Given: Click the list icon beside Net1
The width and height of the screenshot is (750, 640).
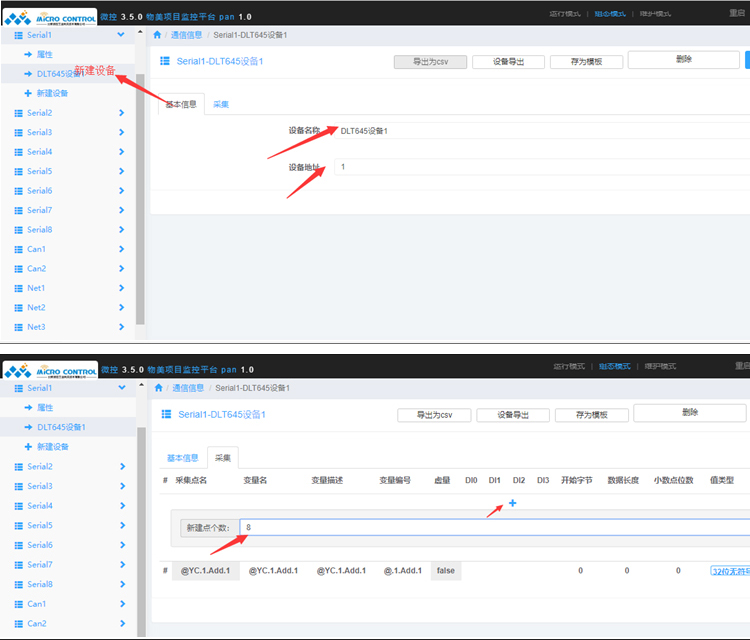Looking at the screenshot, I should click(x=18, y=288).
